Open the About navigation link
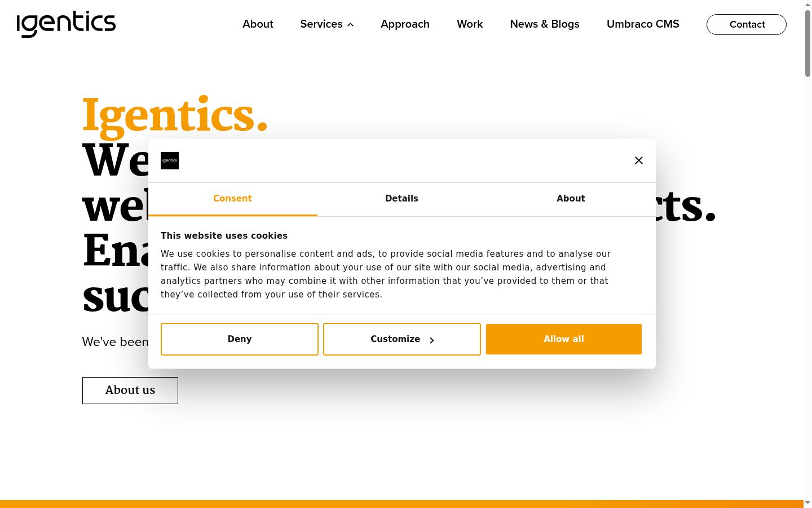This screenshot has height=508, width=812. coord(258,24)
